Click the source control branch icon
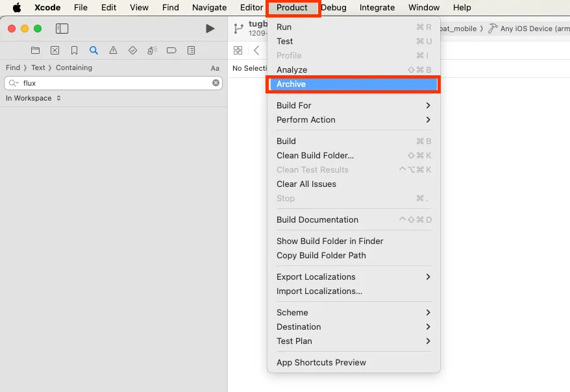Screen dimensions: 570x392 click(x=238, y=29)
